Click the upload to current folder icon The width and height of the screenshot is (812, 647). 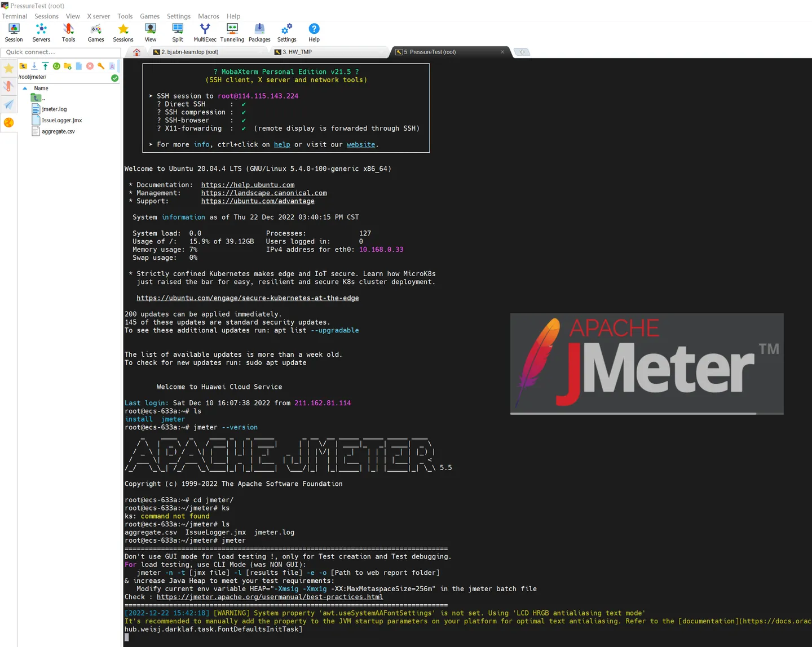45,67
